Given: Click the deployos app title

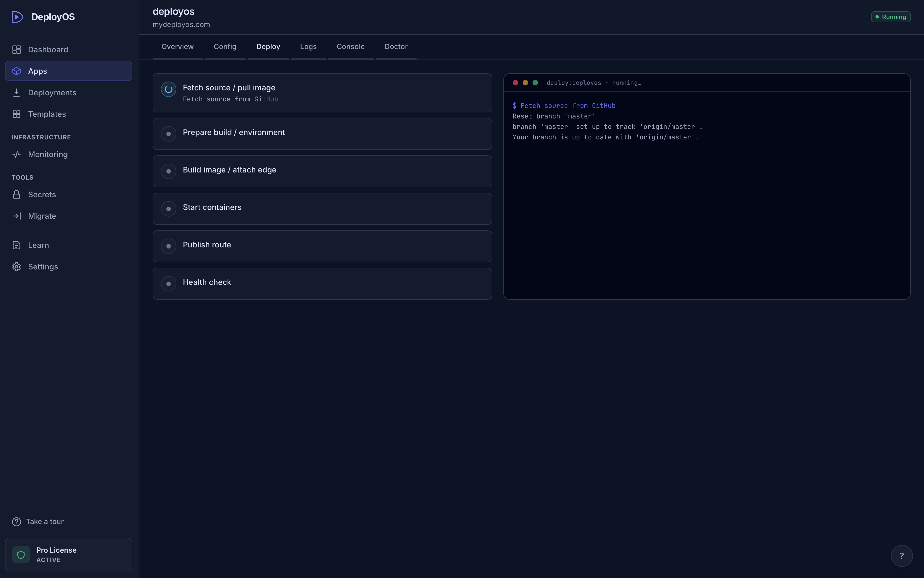Looking at the screenshot, I should coord(174,12).
